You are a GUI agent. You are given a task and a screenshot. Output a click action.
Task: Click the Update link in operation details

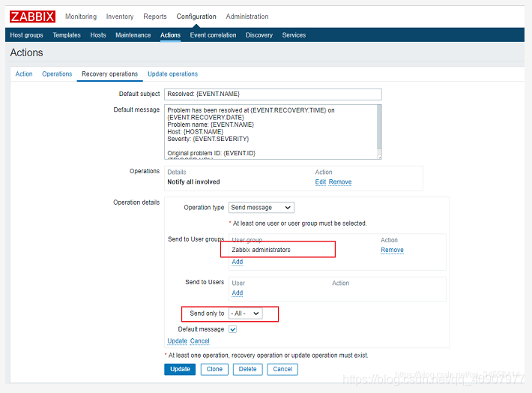pos(177,340)
